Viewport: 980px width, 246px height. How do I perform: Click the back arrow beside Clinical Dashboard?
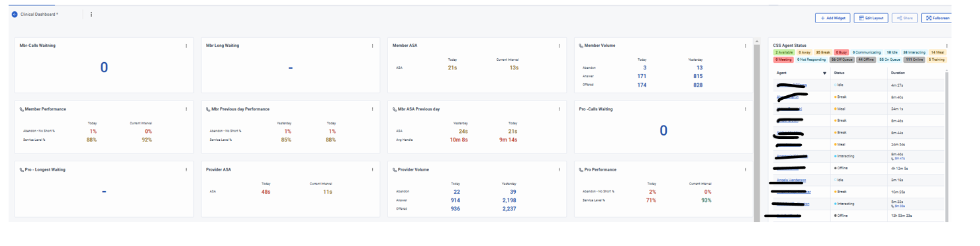pyautogui.click(x=15, y=14)
